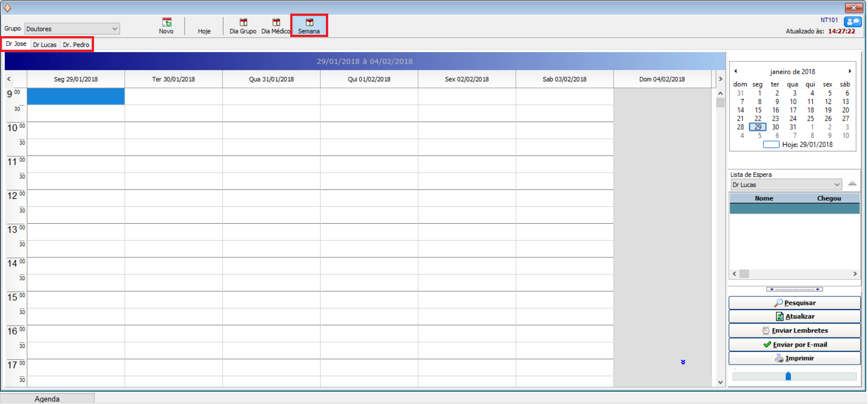The height and width of the screenshot is (404, 868).
Task: Open the Dr. Pedro tab
Action: click(76, 45)
